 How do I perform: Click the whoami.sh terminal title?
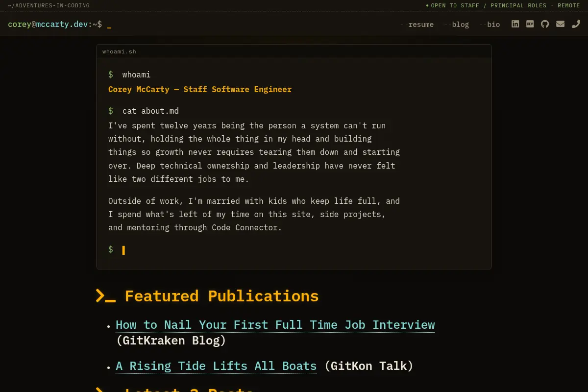[119, 51]
